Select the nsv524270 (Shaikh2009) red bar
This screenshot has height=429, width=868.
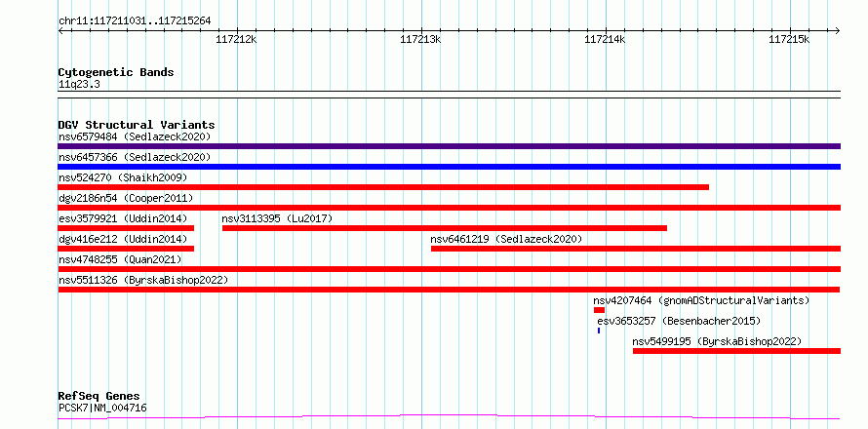click(383, 187)
